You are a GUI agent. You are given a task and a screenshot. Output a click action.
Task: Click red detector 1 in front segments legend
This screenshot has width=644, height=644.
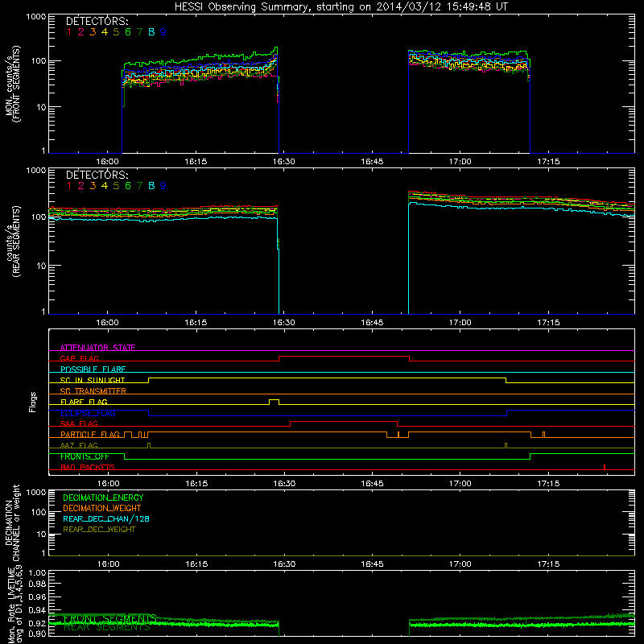69,32
